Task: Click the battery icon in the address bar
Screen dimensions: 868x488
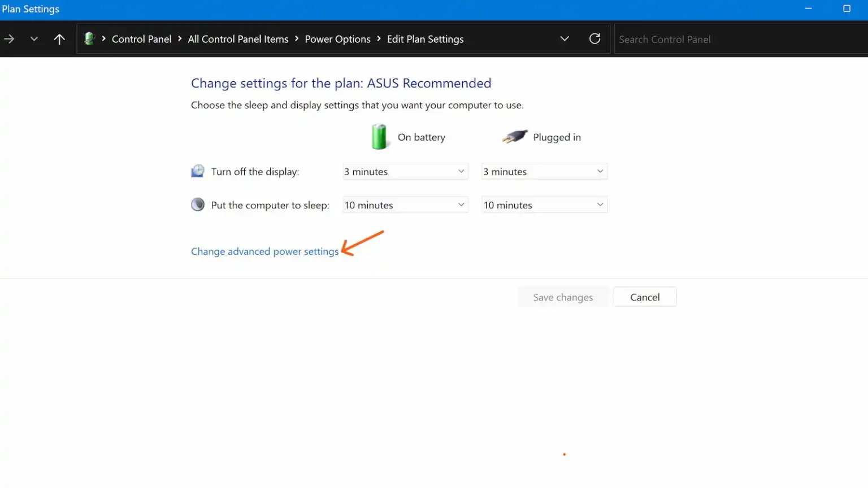Action: tap(89, 38)
